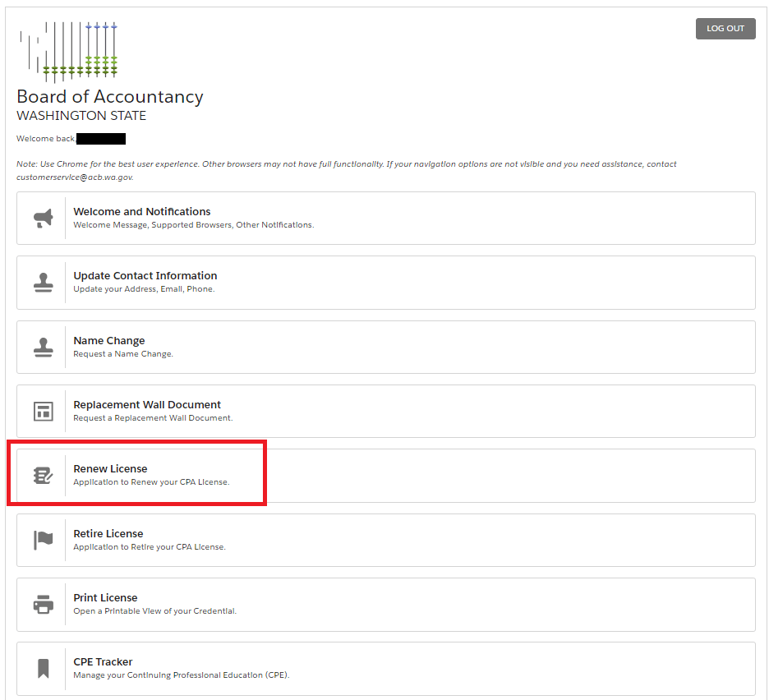Select the Update Contact Information heading
769x700 pixels.
[x=145, y=275]
